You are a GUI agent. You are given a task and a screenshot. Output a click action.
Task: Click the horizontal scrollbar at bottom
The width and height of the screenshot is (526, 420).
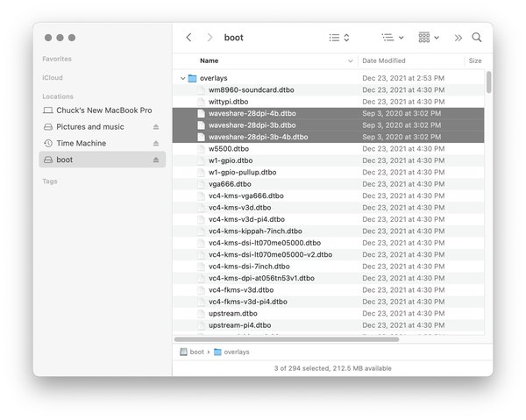pos(287,339)
